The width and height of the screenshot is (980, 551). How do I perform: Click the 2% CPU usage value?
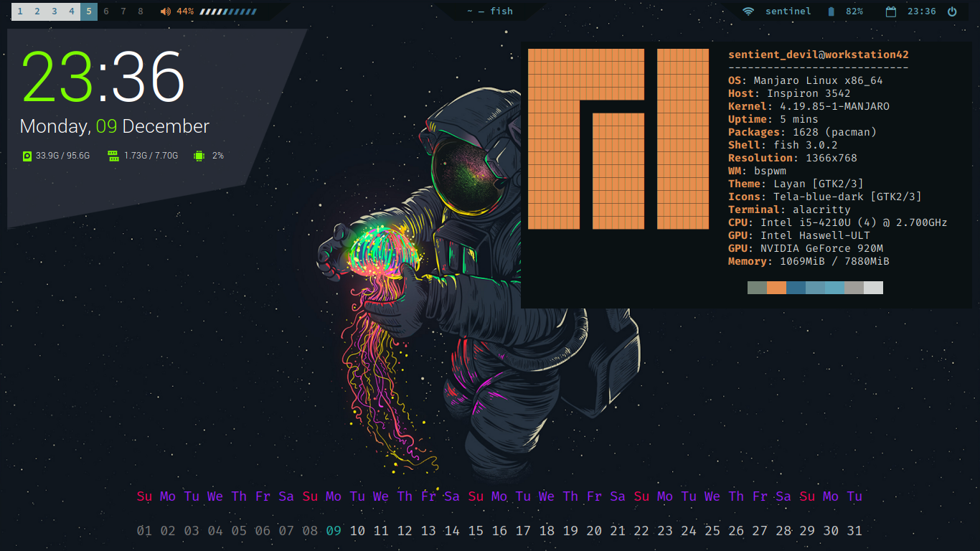[218, 156]
